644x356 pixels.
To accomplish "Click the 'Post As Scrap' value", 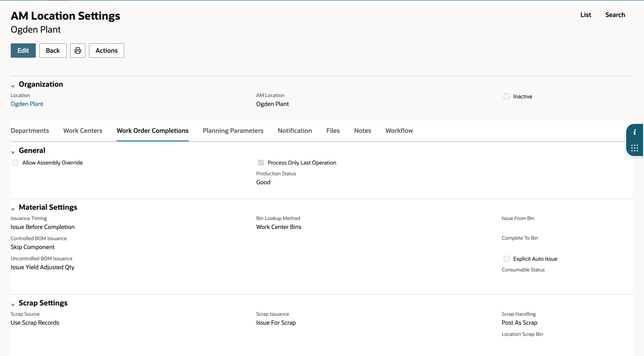I will click(x=519, y=323).
